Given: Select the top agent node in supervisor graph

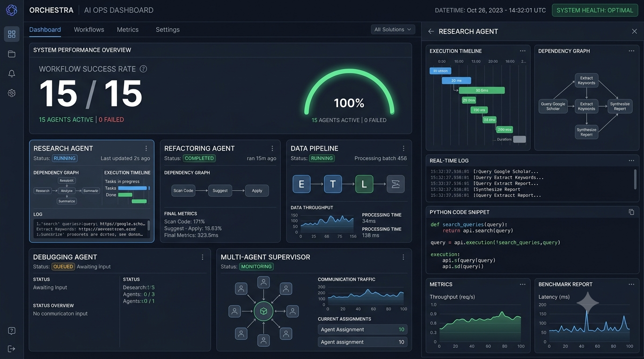Looking at the screenshot, I should click(x=263, y=282).
